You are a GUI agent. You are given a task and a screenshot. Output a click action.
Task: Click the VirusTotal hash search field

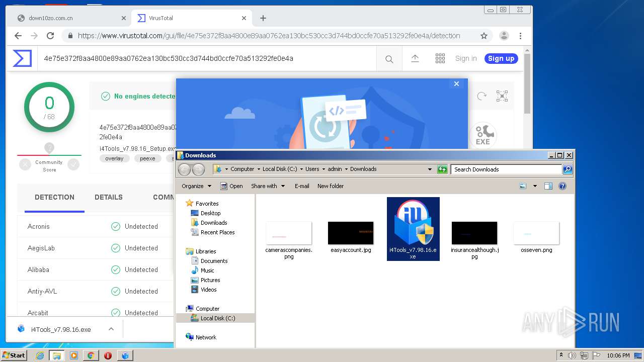(207, 58)
